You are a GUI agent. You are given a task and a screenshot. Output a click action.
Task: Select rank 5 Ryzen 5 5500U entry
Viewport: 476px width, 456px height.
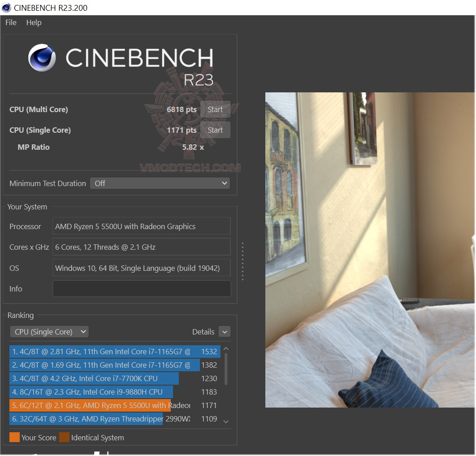click(115, 405)
